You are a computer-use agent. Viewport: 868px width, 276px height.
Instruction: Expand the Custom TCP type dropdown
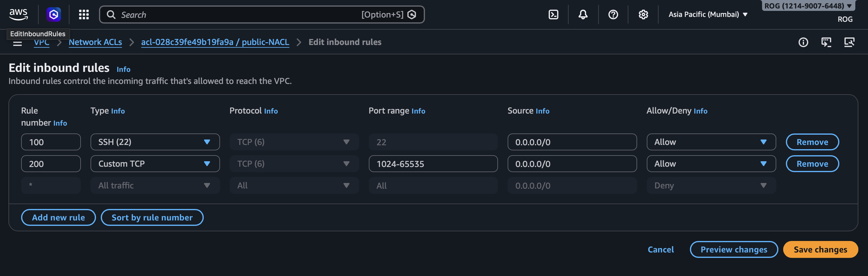point(155,164)
